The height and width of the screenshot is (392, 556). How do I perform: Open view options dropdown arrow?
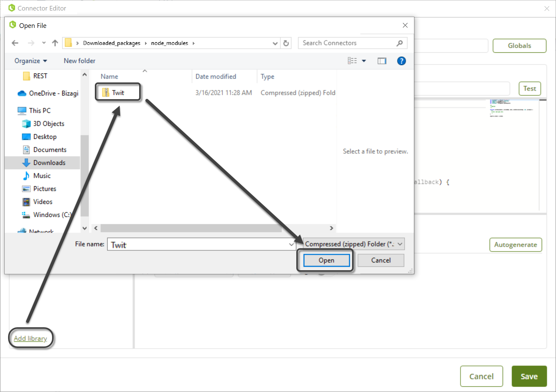click(x=364, y=61)
